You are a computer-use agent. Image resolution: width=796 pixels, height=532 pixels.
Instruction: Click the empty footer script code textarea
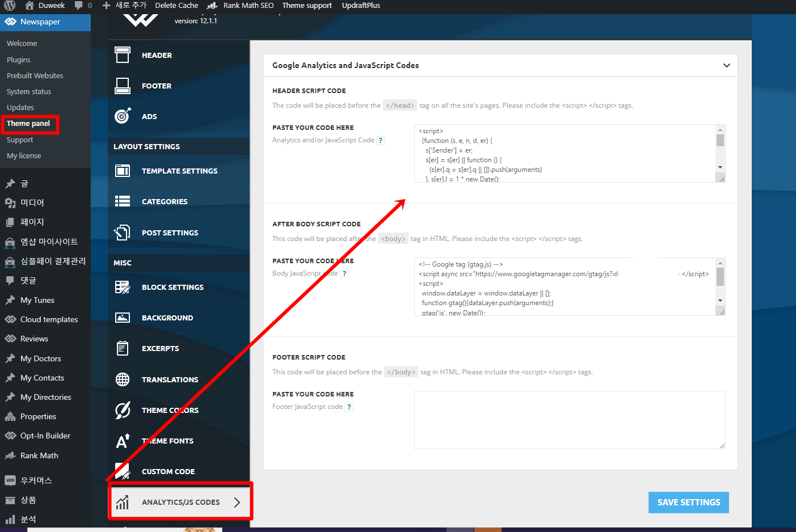[x=570, y=420]
